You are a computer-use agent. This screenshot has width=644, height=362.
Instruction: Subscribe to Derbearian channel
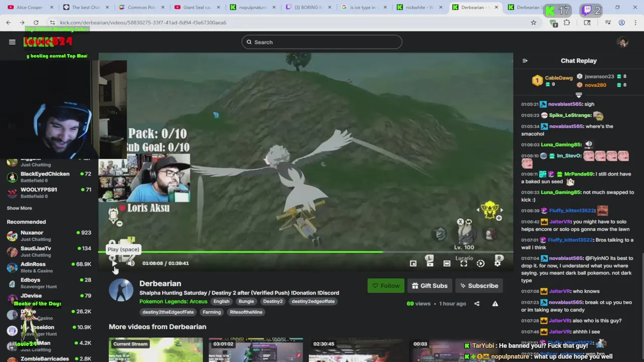pos(479,286)
